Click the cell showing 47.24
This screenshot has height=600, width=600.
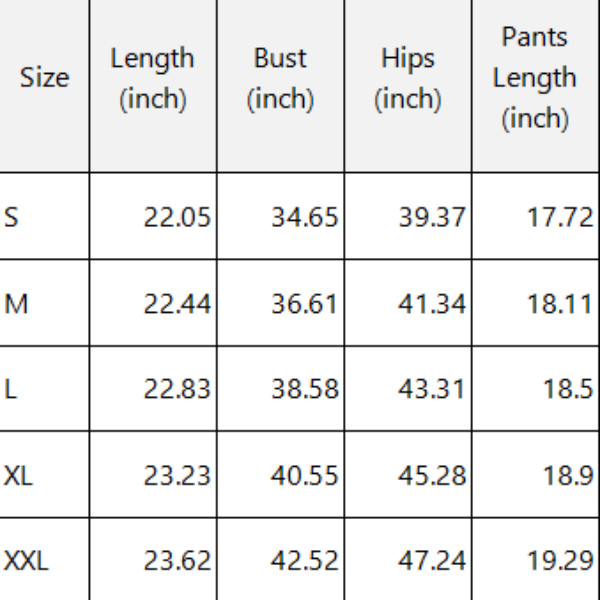click(408, 559)
